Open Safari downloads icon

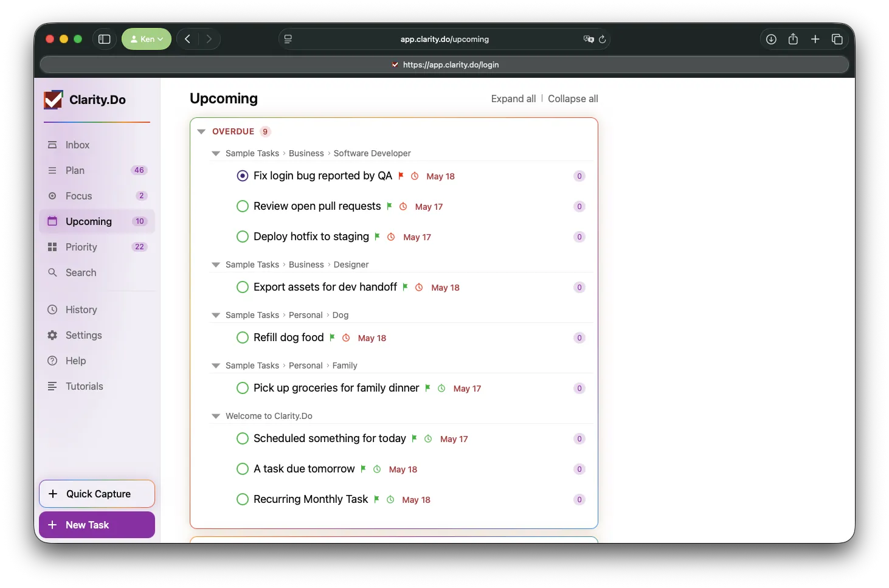771,39
